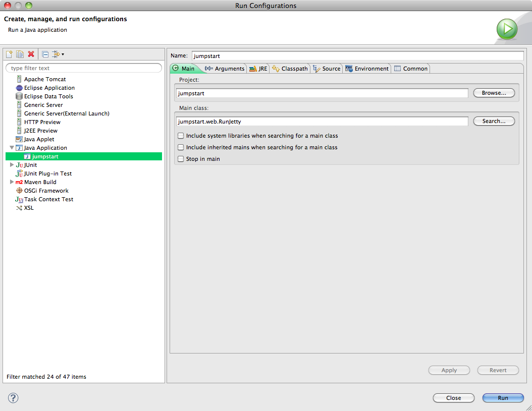Viewport: 532px width, 411px height.
Task: Select the jumpstart launch configuration
Action: coord(84,156)
